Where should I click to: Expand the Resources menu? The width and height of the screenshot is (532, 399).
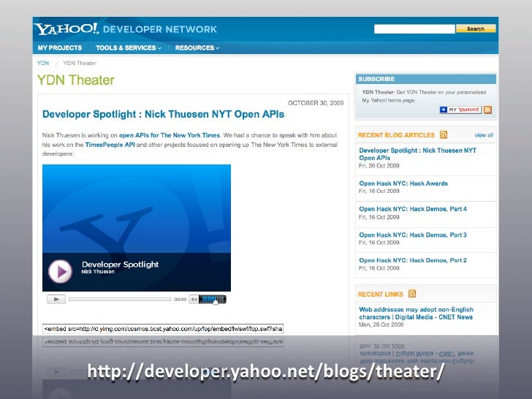pyautogui.click(x=197, y=47)
